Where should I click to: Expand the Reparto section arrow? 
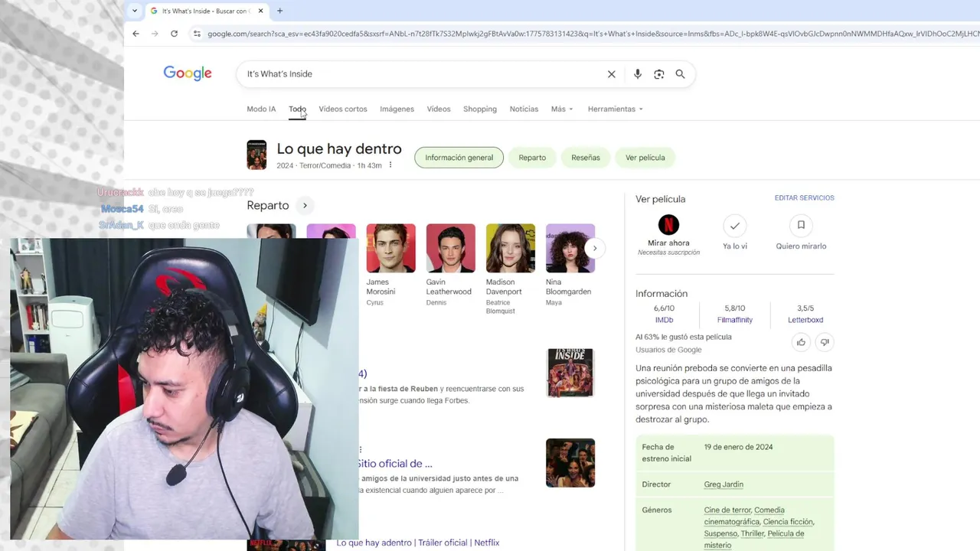305,205
